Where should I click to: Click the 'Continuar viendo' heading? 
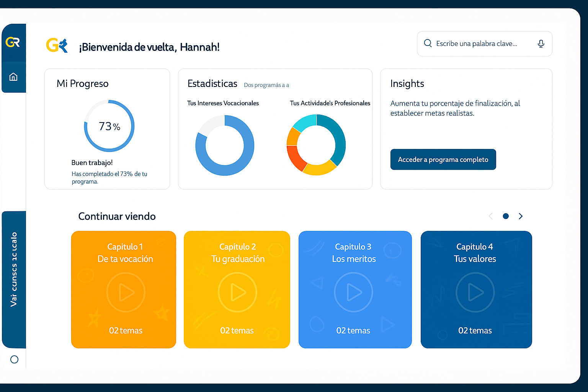point(117,216)
